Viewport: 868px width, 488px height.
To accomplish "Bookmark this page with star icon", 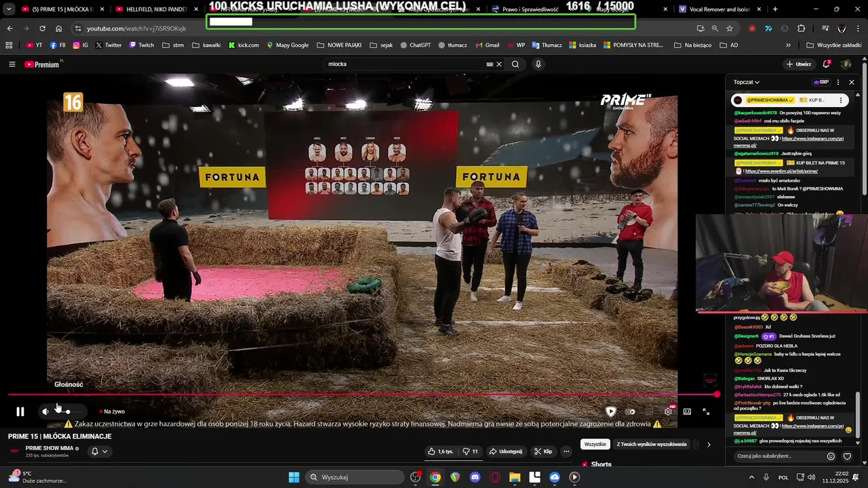I will click(x=730, y=28).
